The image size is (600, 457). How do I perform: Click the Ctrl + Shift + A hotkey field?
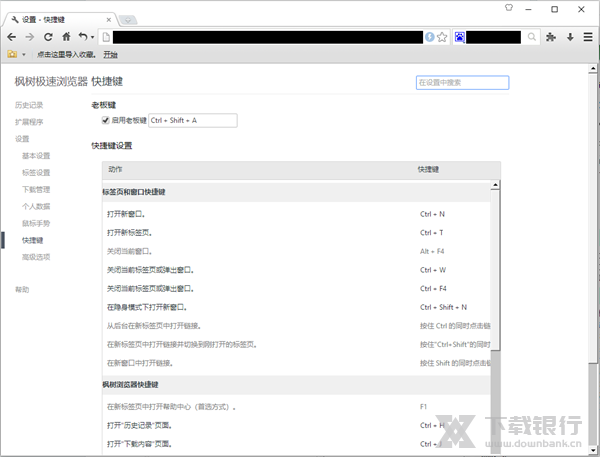(x=193, y=121)
